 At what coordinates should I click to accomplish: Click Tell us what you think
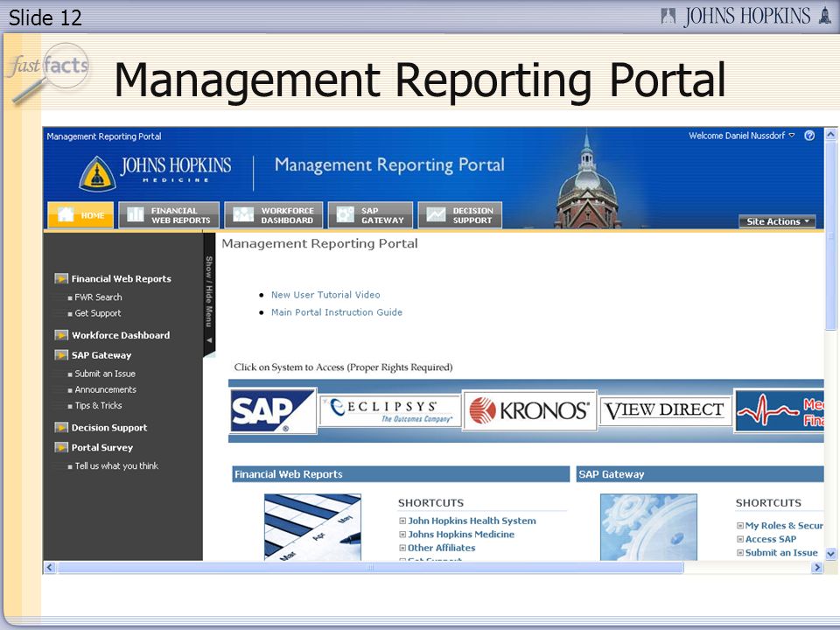[x=116, y=466]
